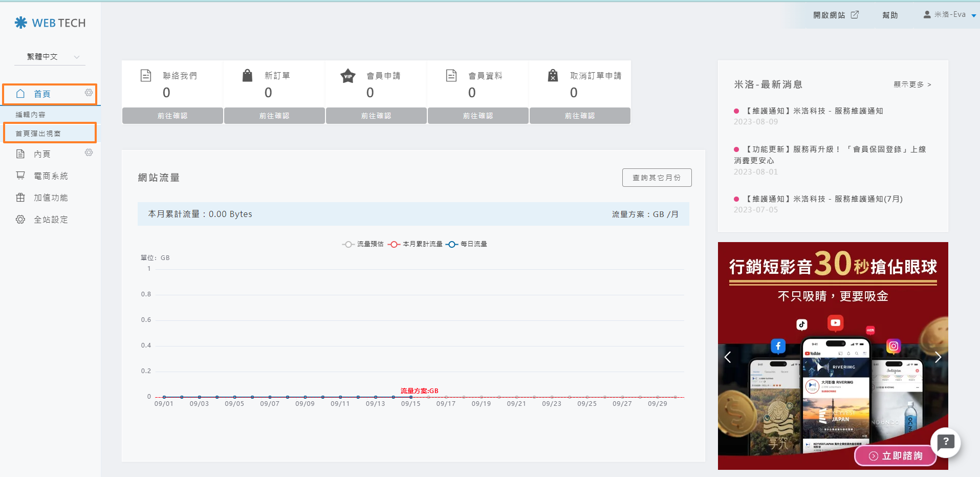This screenshot has width=980, height=477.
Task: Select 首頁彈出視窗 submenu item
Action: [38, 134]
